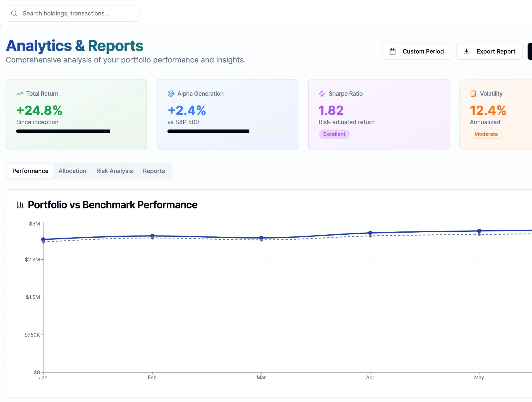Click the Since inception label

click(x=37, y=122)
